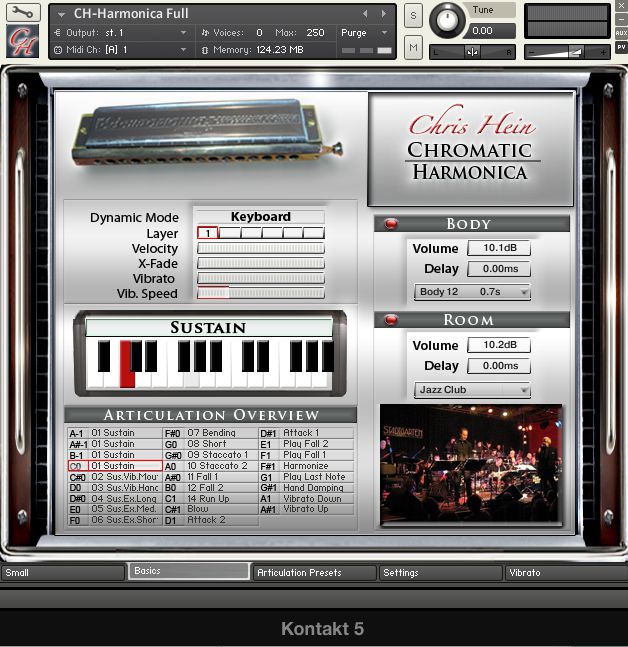Viewport: 628px width, 647px height.
Task: Select A#1 Vibrato Up articulation
Action: point(306,509)
